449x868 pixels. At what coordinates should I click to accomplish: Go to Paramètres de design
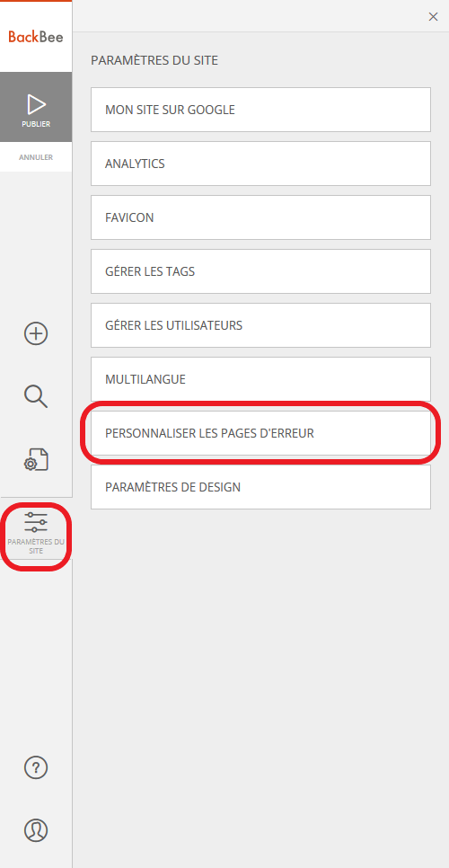[x=260, y=487]
